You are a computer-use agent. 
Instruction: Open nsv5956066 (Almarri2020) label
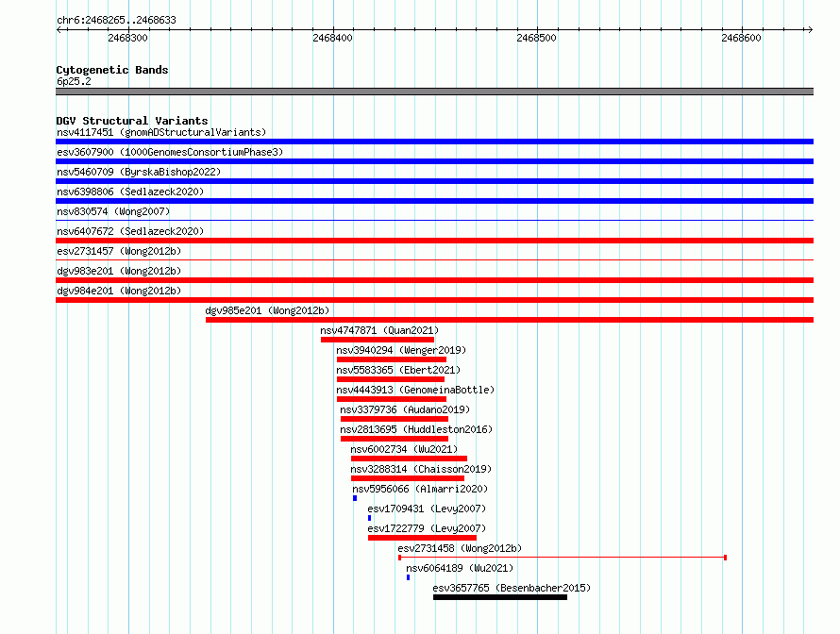420,489
